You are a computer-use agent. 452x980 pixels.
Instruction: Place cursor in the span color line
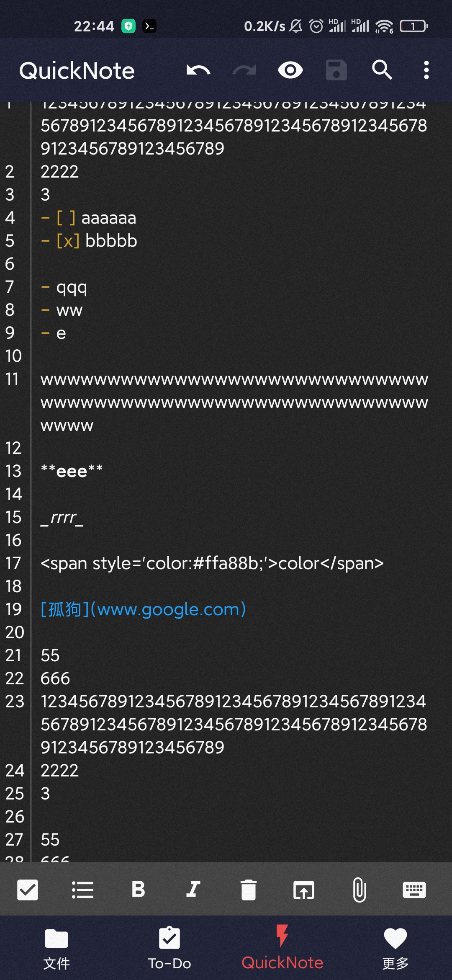click(x=212, y=563)
